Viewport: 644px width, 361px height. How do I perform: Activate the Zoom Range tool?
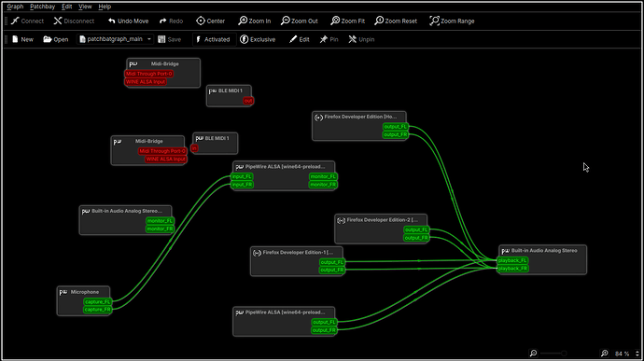pyautogui.click(x=452, y=21)
